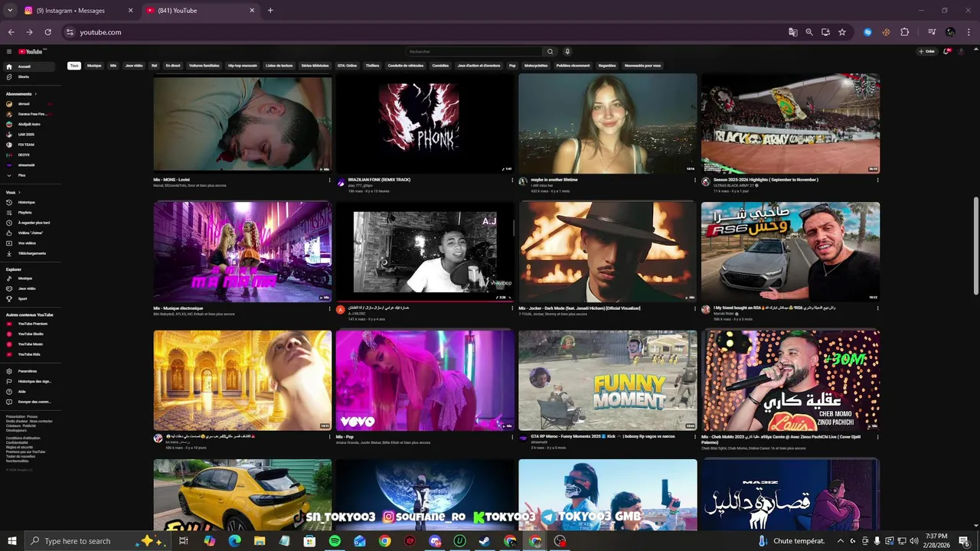
Task: Open Téléchargements in the sidebar
Action: [29, 253]
